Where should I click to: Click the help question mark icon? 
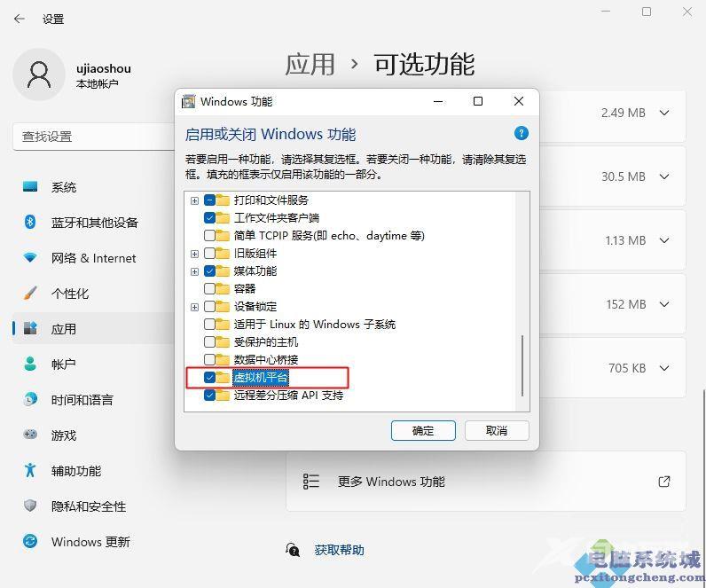pyautogui.click(x=521, y=133)
